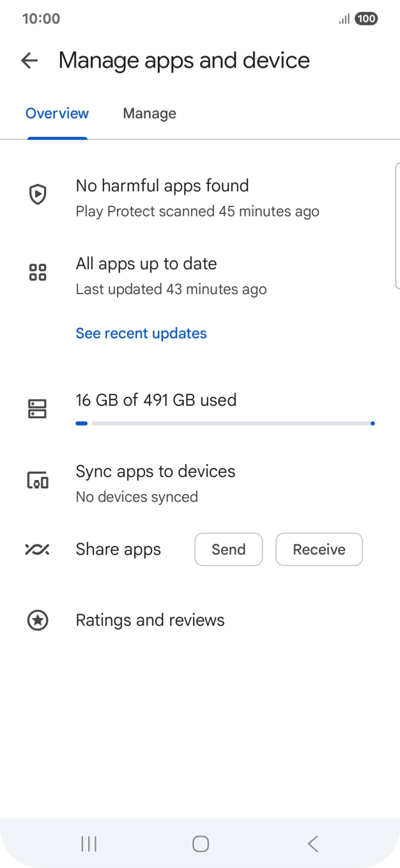Tap the storage usage progress bar
The height and width of the screenshot is (868, 400).
(x=225, y=423)
